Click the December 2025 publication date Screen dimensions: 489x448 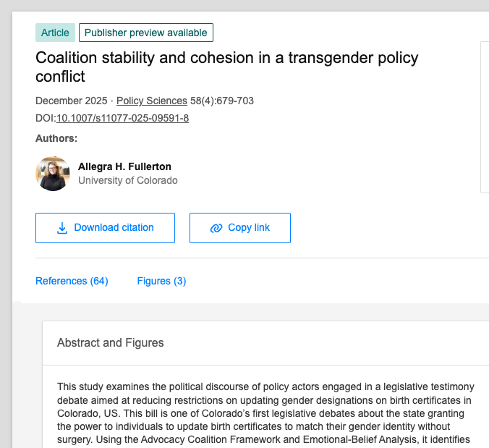tap(71, 101)
